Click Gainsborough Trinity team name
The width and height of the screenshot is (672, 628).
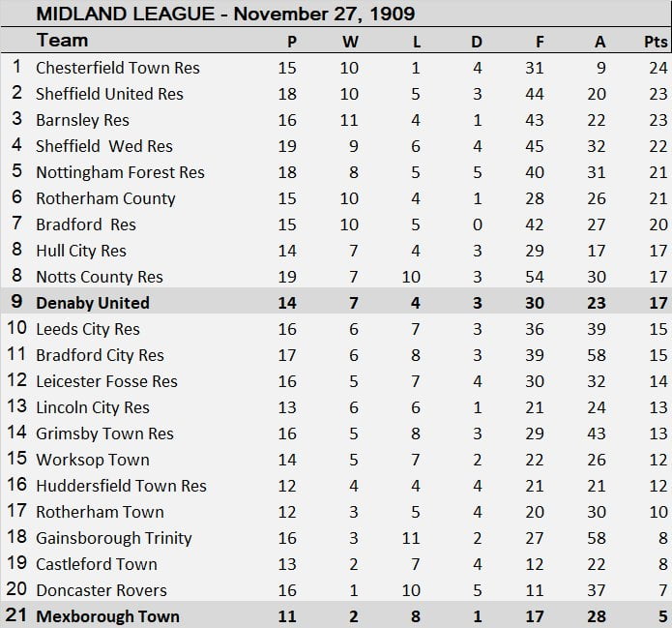pos(114,538)
